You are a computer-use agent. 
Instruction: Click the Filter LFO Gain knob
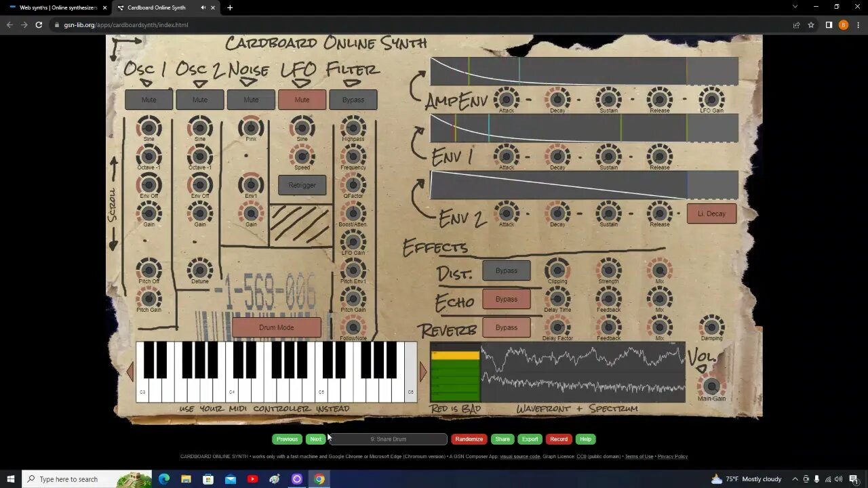(353, 241)
